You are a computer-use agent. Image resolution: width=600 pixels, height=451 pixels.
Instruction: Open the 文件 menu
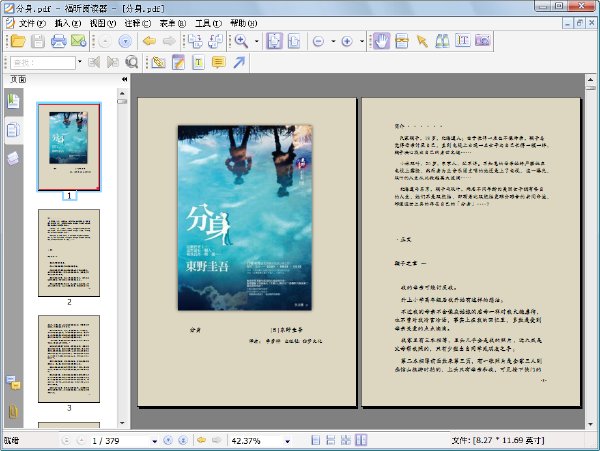click(x=32, y=24)
